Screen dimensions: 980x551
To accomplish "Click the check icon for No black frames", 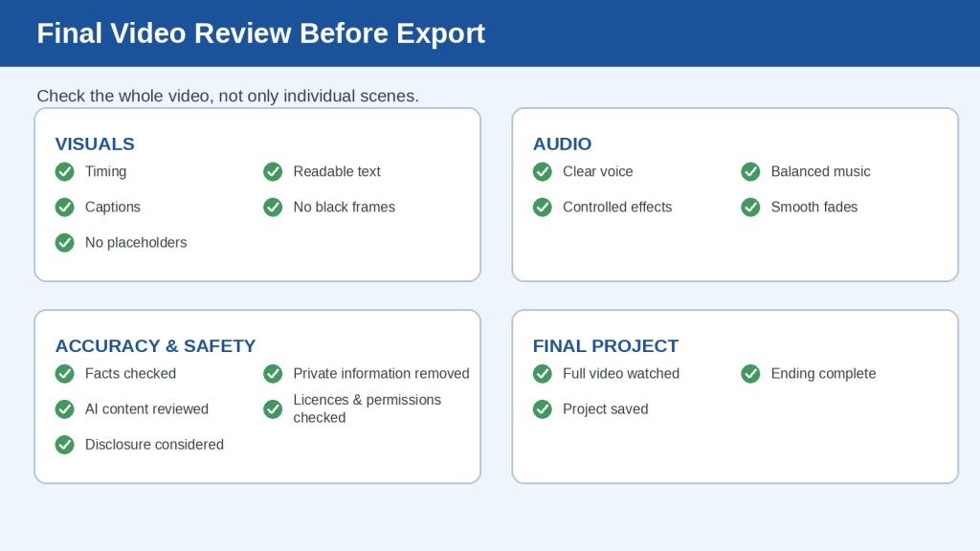I will point(273,208).
